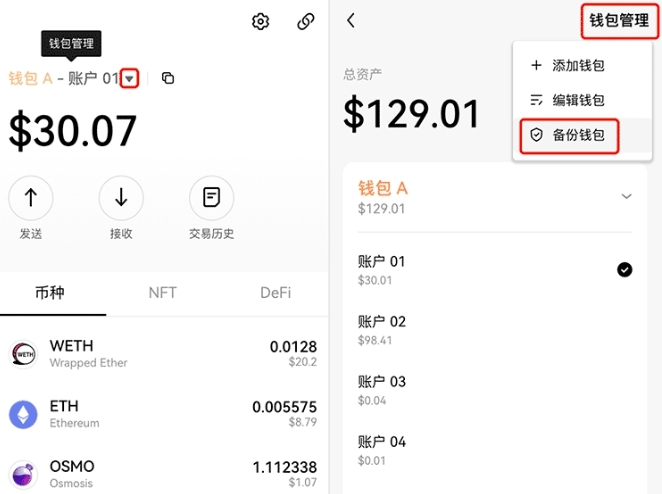Collapse the 钱包 A account list
Viewport: 662px width, 494px height.
coord(627,196)
